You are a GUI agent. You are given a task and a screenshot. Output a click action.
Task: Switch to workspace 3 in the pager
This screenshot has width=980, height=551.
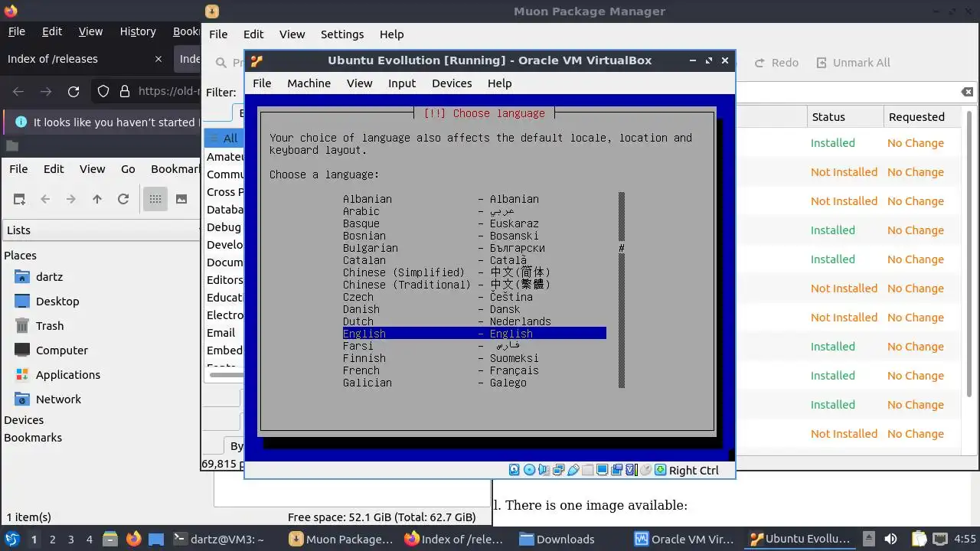pyautogui.click(x=71, y=539)
